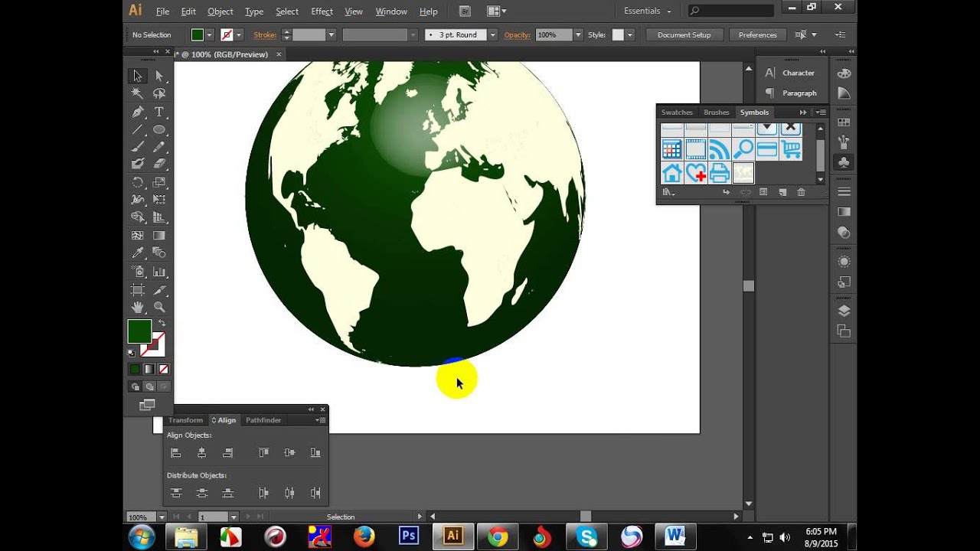Viewport: 980px width, 551px height.
Task: Open Essentials workspace switcher
Action: click(x=648, y=11)
